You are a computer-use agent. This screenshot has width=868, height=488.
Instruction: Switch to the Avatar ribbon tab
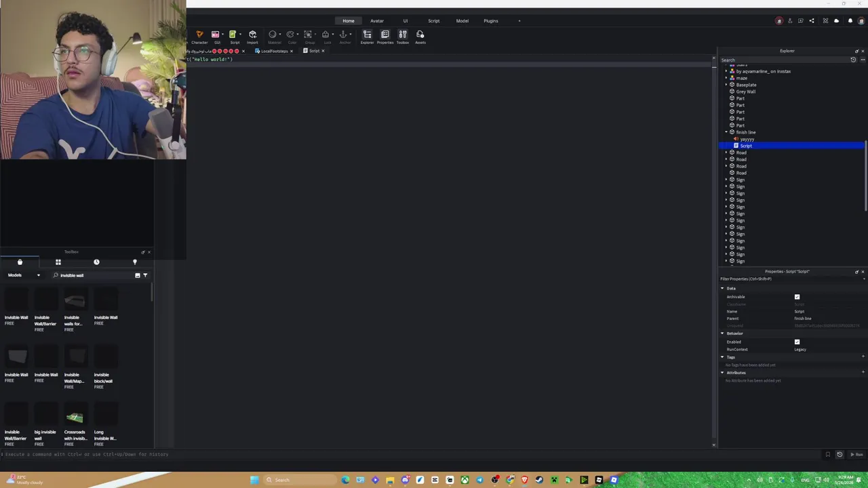pyautogui.click(x=377, y=21)
